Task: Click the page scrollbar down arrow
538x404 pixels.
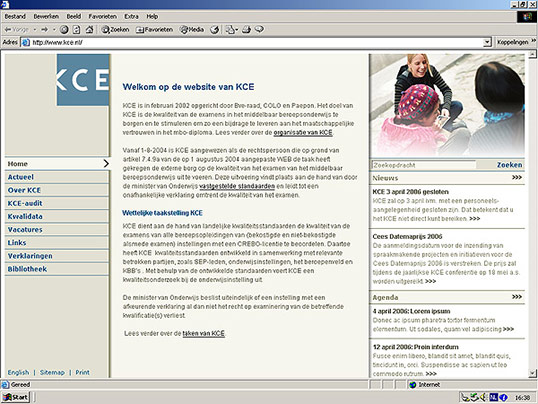Action: (x=532, y=373)
